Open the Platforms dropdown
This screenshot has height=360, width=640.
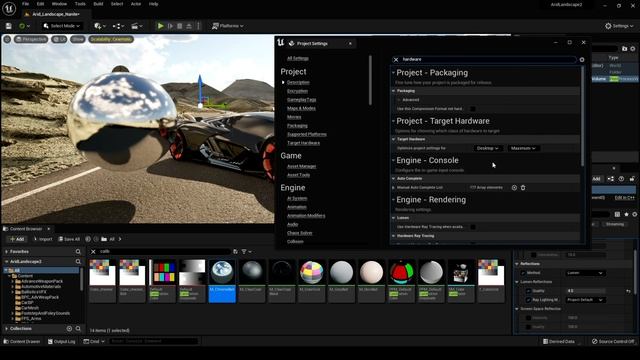click(x=228, y=26)
